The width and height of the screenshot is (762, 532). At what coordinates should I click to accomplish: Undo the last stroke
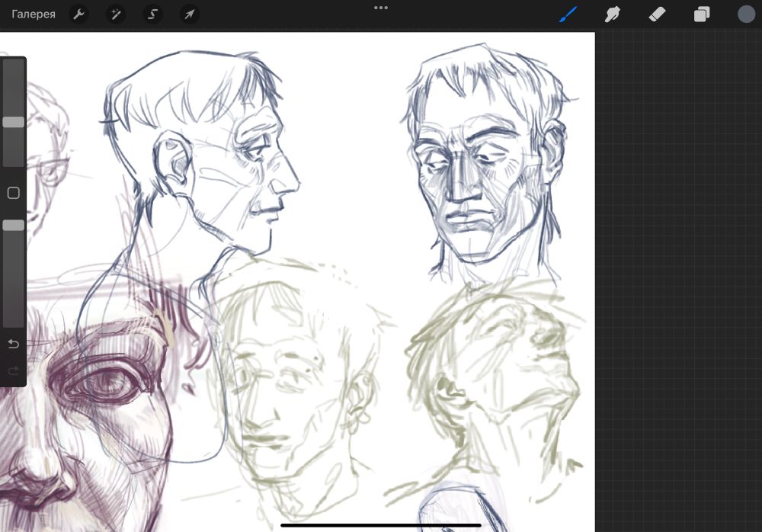click(x=13, y=345)
